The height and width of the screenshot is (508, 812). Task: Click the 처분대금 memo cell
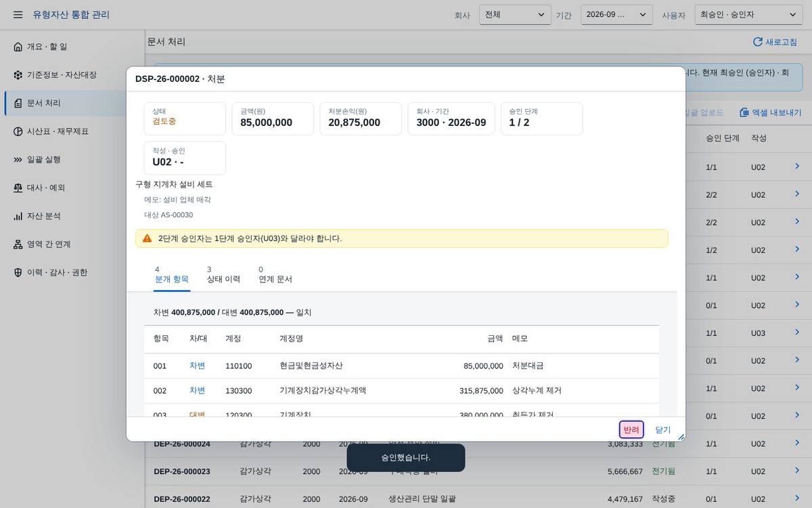click(x=528, y=366)
